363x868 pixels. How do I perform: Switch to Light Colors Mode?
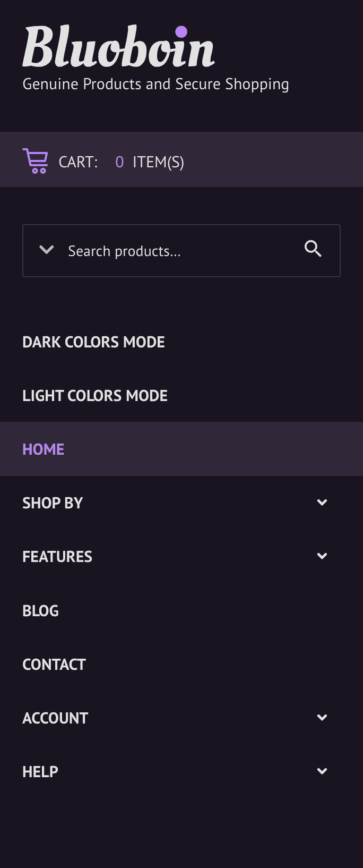95,396
